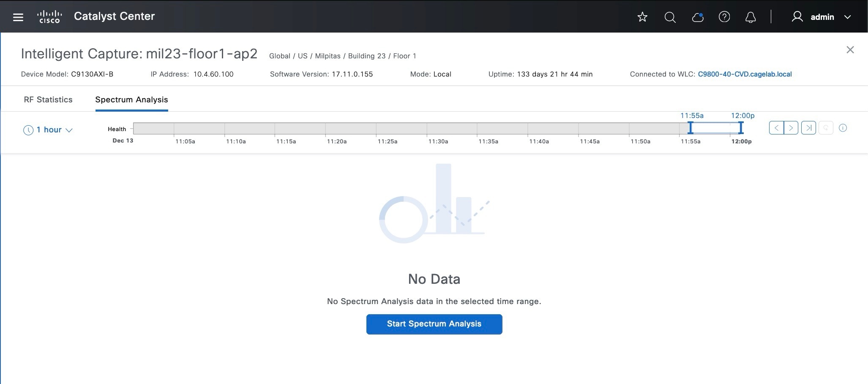Viewport: 868px width, 384px height.
Task: Open the hamburger navigation menu
Action: click(18, 17)
